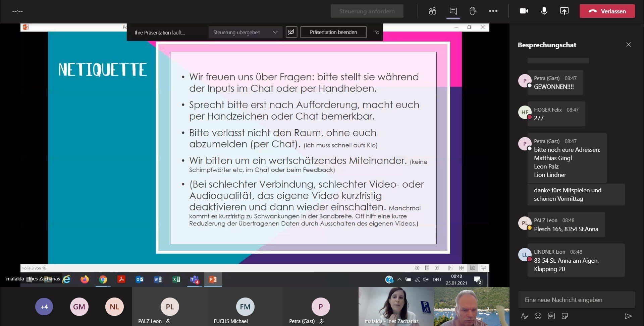The height and width of the screenshot is (326, 644).
Task: Open Firefox in shared taskbar
Action: pyautogui.click(x=85, y=279)
